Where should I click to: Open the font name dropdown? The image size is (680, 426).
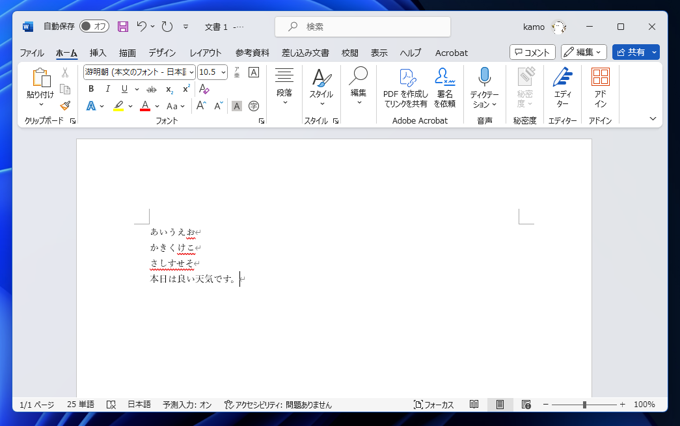pyautogui.click(x=191, y=72)
